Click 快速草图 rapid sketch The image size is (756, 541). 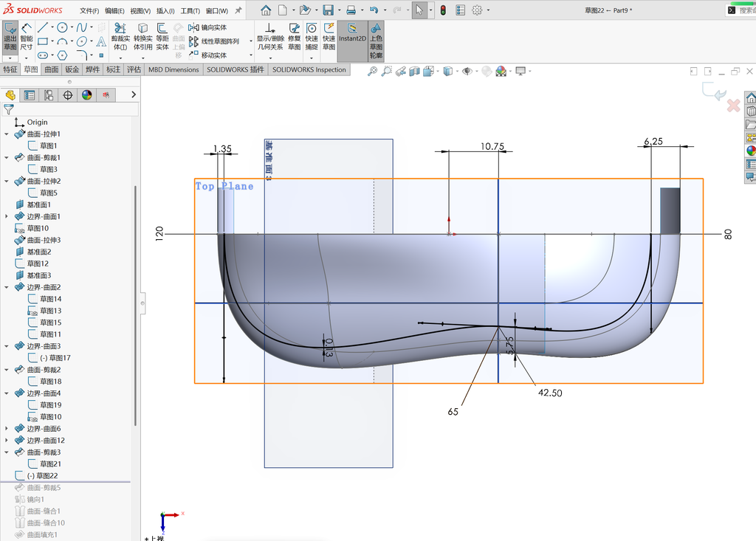[329, 36]
